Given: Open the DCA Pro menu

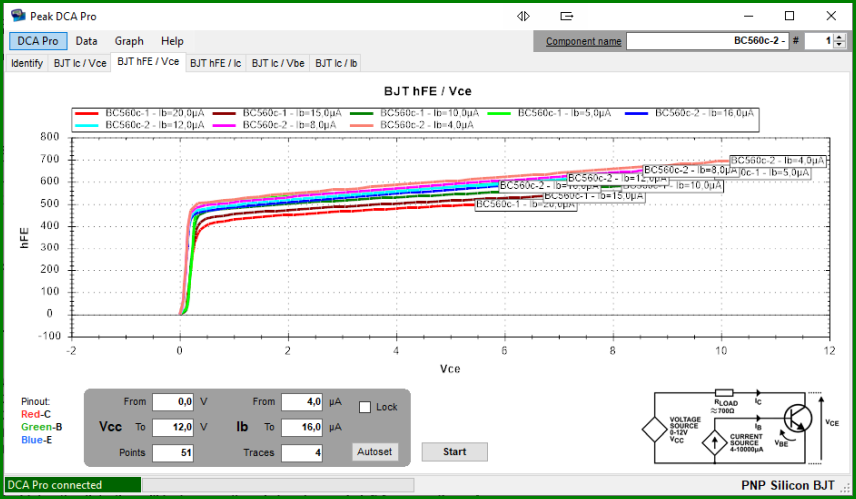Looking at the screenshot, I should pos(38,41).
